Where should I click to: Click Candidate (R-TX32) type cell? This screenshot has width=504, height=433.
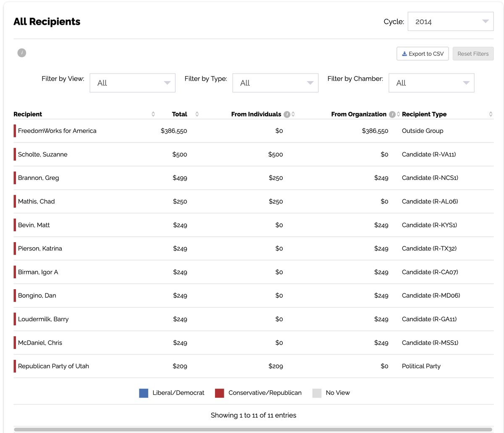pyautogui.click(x=429, y=248)
